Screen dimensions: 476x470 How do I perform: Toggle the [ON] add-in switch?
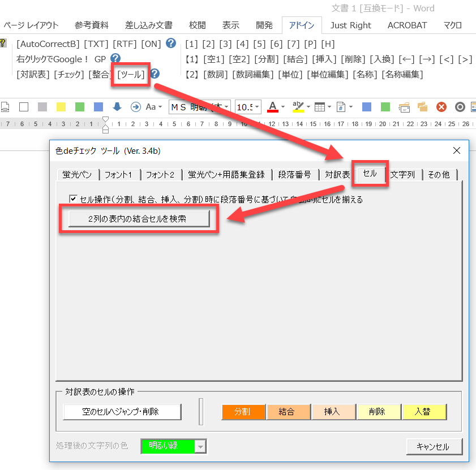tap(151, 44)
